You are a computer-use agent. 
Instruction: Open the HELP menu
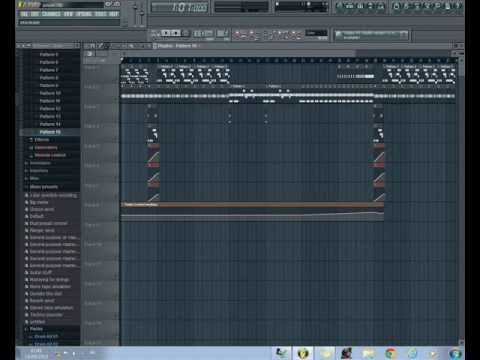pyautogui.click(x=114, y=14)
